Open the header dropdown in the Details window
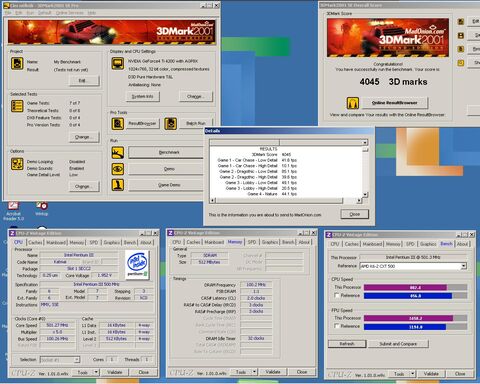 point(365,143)
